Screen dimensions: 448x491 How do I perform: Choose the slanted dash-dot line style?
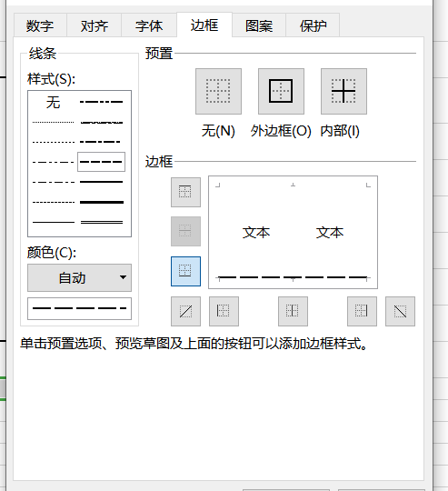(102, 122)
